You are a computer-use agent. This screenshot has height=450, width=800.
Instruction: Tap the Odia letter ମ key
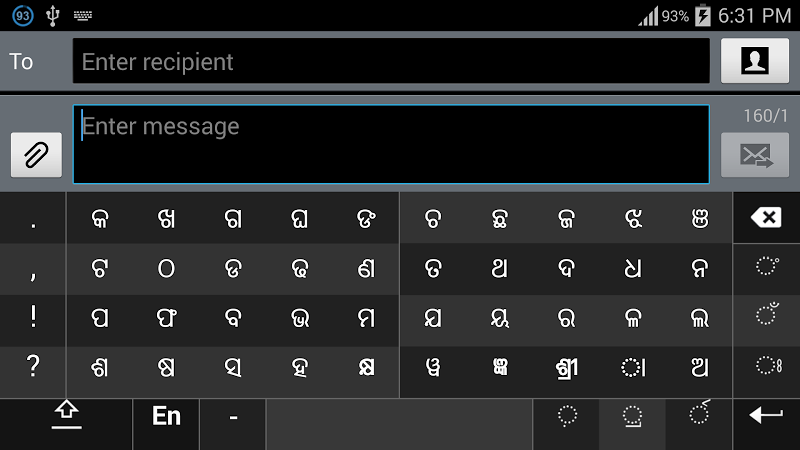point(366,317)
